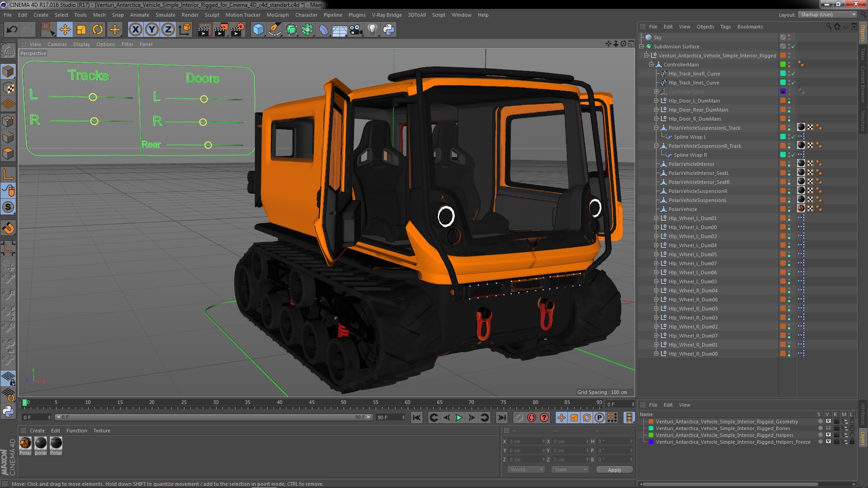
Task: Add a subdivision generator object
Action: point(291,30)
